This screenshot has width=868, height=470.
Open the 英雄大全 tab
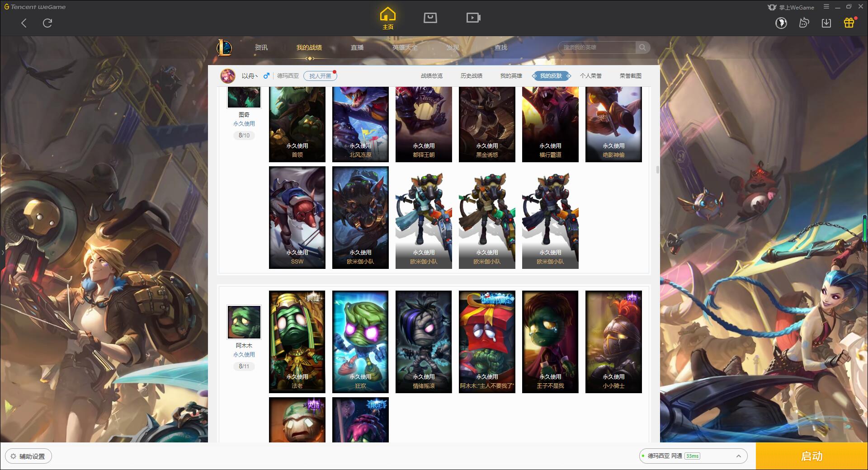[x=405, y=47]
